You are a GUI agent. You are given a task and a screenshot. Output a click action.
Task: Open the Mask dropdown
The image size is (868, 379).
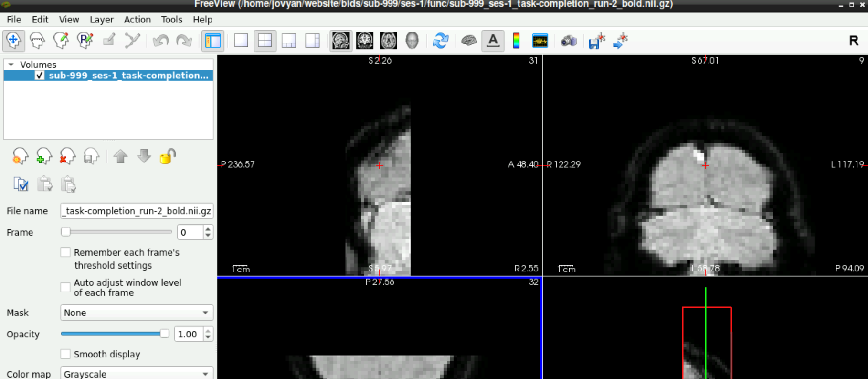click(x=137, y=313)
